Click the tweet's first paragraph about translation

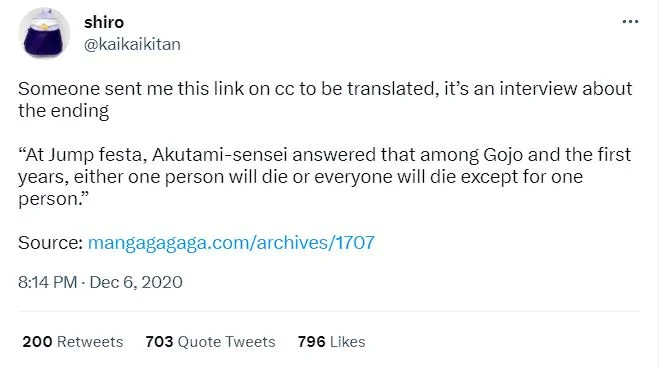(x=325, y=100)
